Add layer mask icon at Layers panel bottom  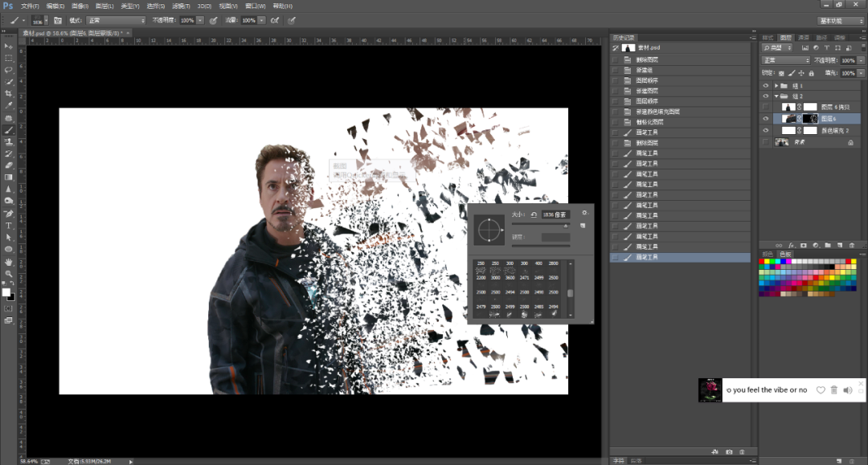click(x=803, y=245)
